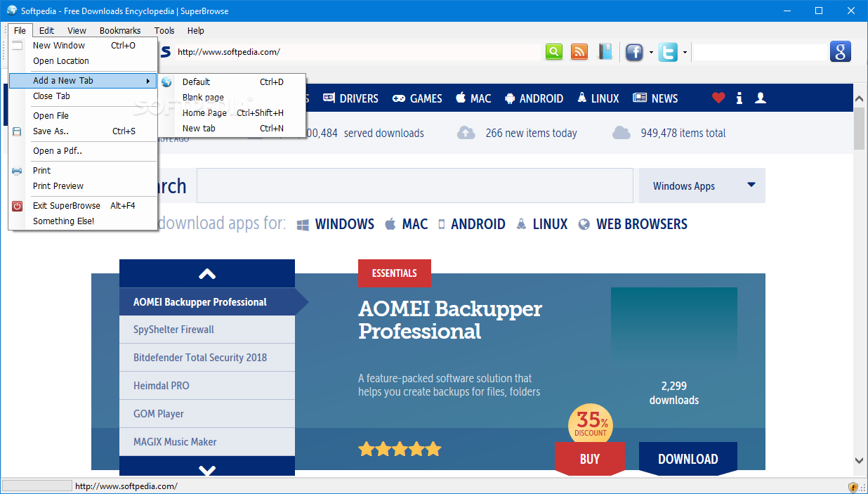This screenshot has width=868, height=494.
Task: Open the orange RSS feed icon
Action: [x=579, y=51]
